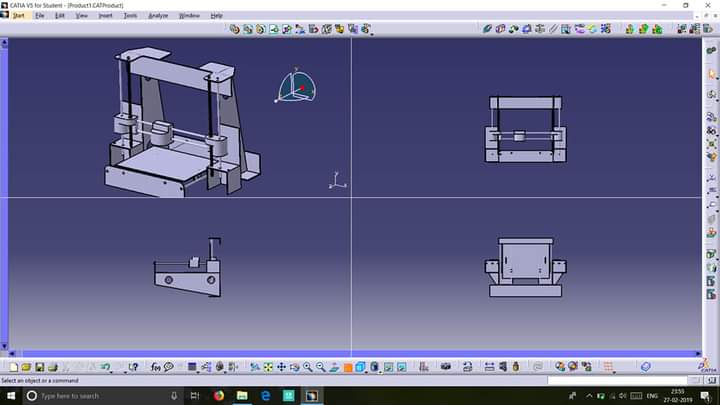Click the Zoom Out magnifier icon
The height and width of the screenshot is (405, 720).
pyautogui.click(x=320, y=367)
